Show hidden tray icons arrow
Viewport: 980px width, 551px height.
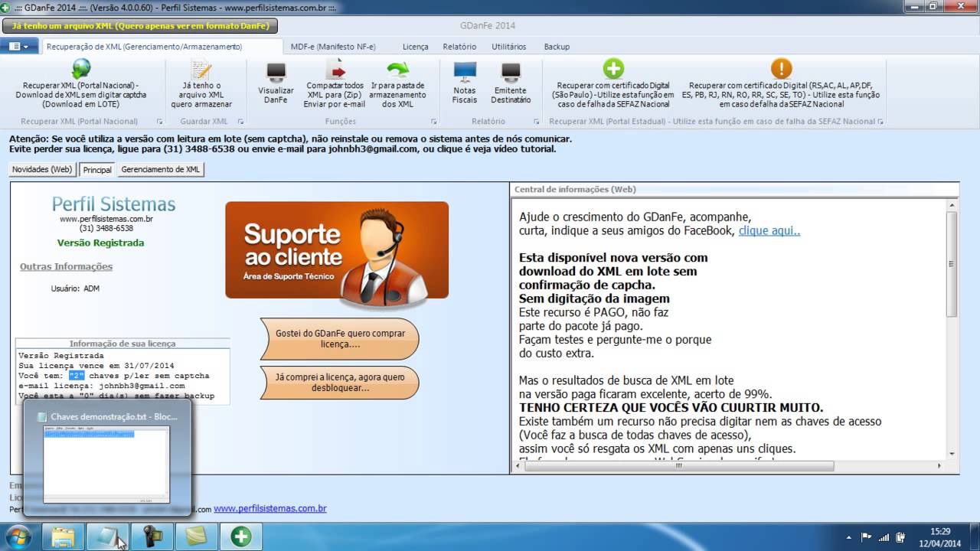pos(848,537)
